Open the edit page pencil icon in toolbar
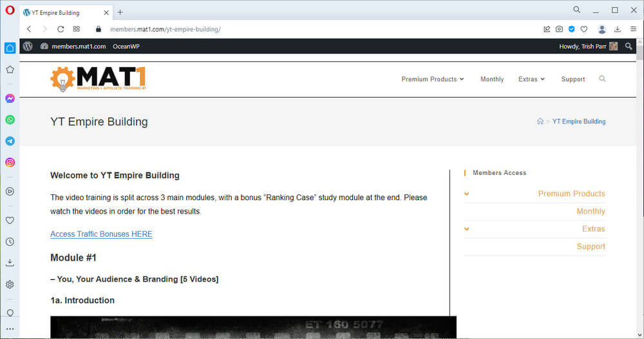The height and width of the screenshot is (339, 644). click(547, 29)
